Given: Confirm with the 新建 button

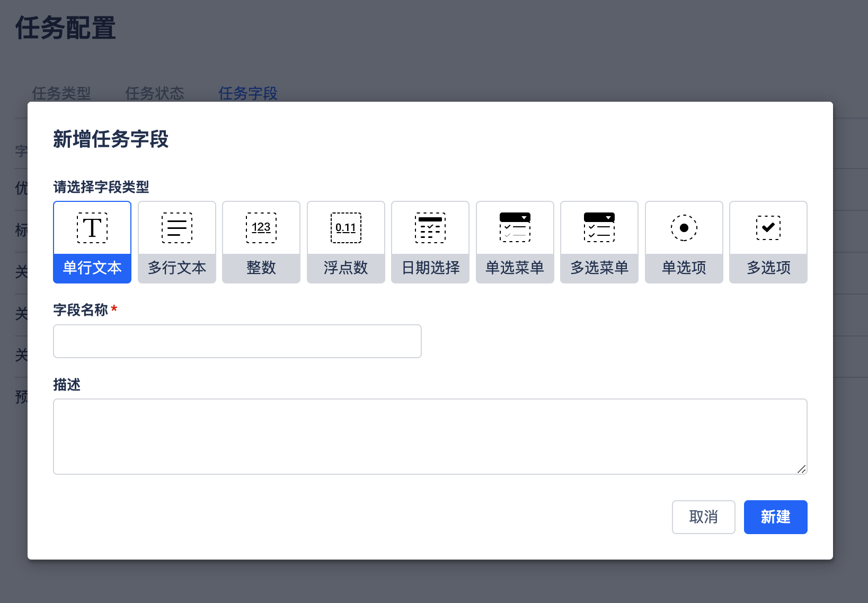Looking at the screenshot, I should pyautogui.click(x=776, y=517).
